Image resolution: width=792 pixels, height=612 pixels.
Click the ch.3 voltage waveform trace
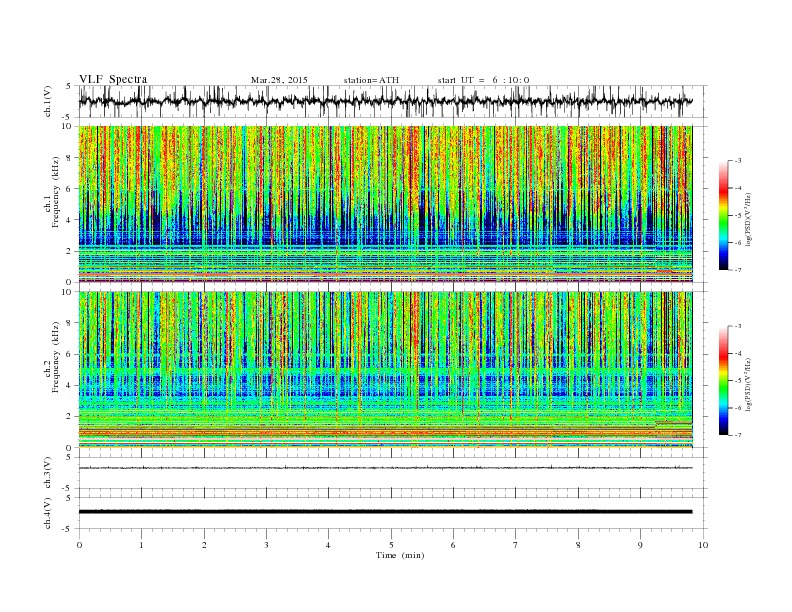385,468
